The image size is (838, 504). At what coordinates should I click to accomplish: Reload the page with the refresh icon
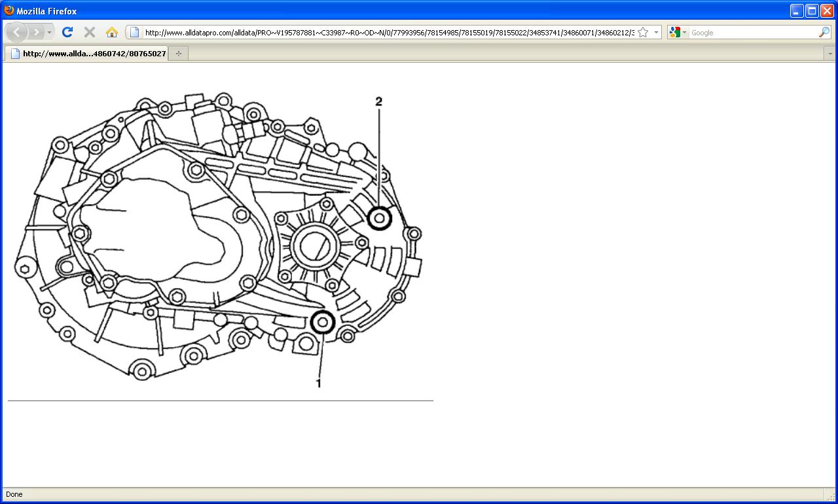pos(67,32)
